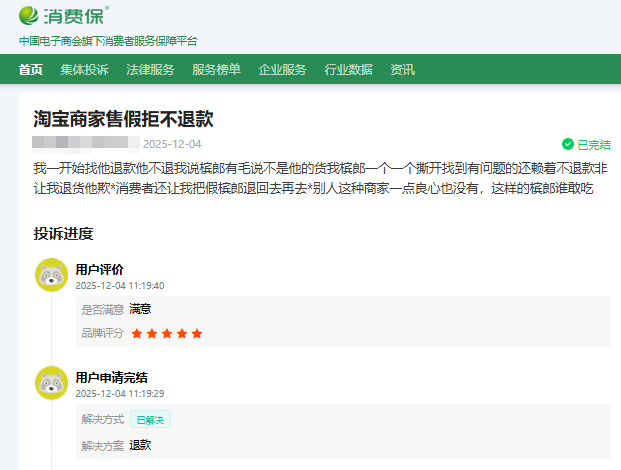The height and width of the screenshot is (470, 621).
Task: Click the platform slogan under the logo
Action: point(108,41)
